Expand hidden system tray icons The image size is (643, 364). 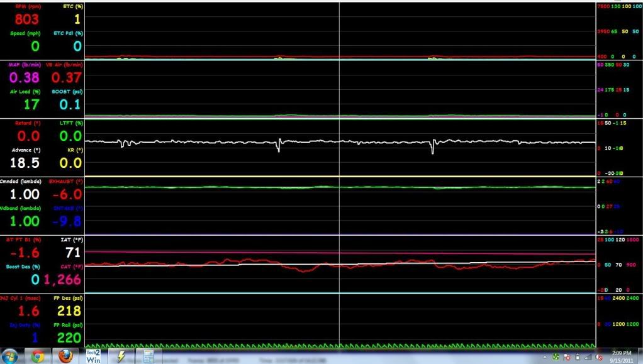point(545,357)
